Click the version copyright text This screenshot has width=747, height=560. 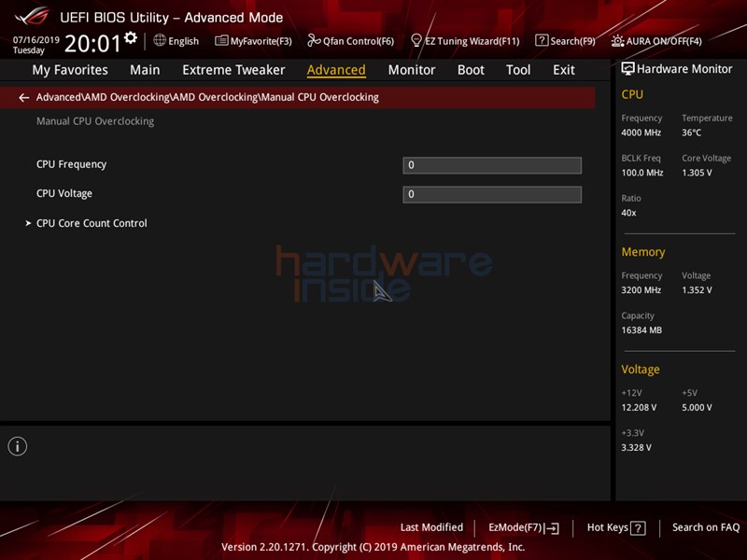click(373, 547)
